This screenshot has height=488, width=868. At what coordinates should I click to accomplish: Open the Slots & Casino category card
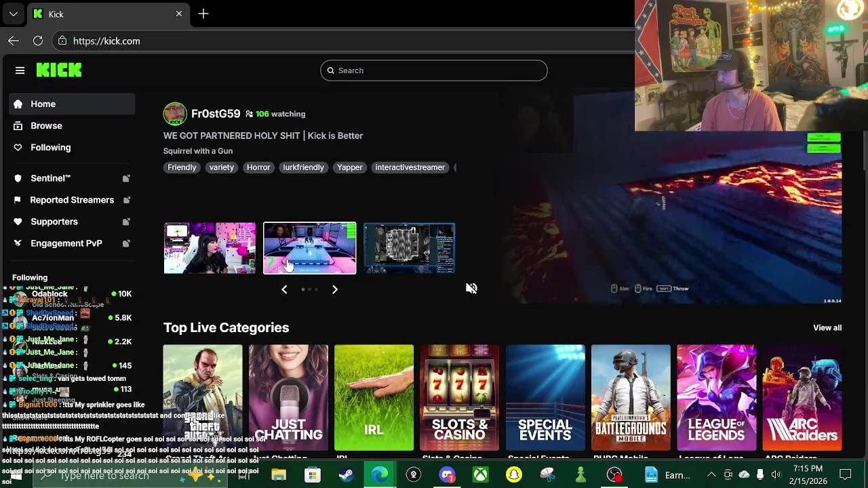(x=460, y=398)
